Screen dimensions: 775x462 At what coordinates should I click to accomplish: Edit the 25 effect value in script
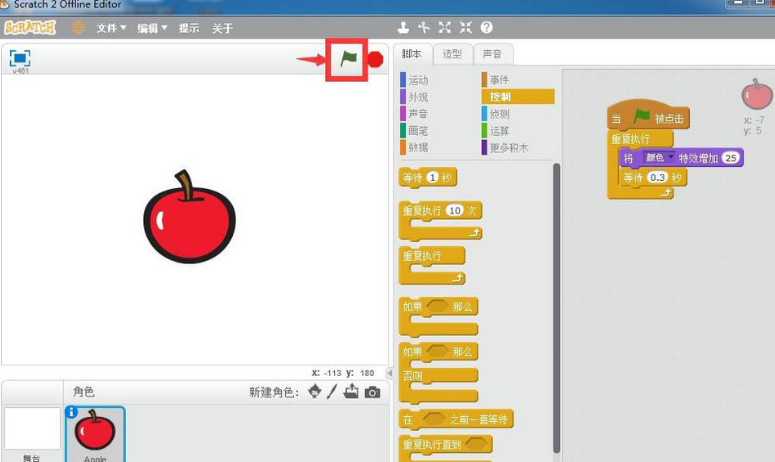pos(731,158)
